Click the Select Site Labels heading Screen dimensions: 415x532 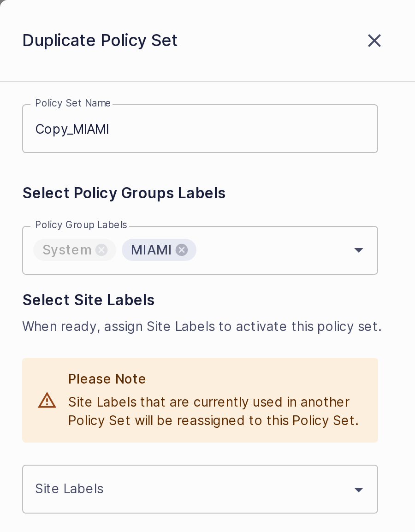click(89, 300)
